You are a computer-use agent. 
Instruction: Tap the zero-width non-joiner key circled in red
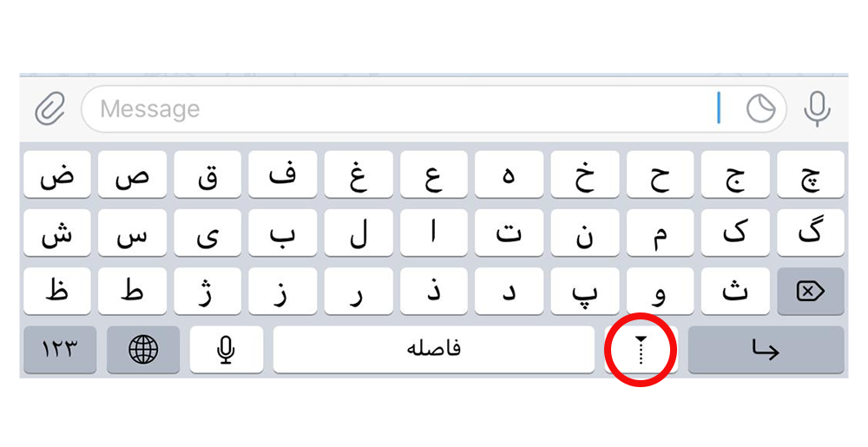tap(641, 349)
